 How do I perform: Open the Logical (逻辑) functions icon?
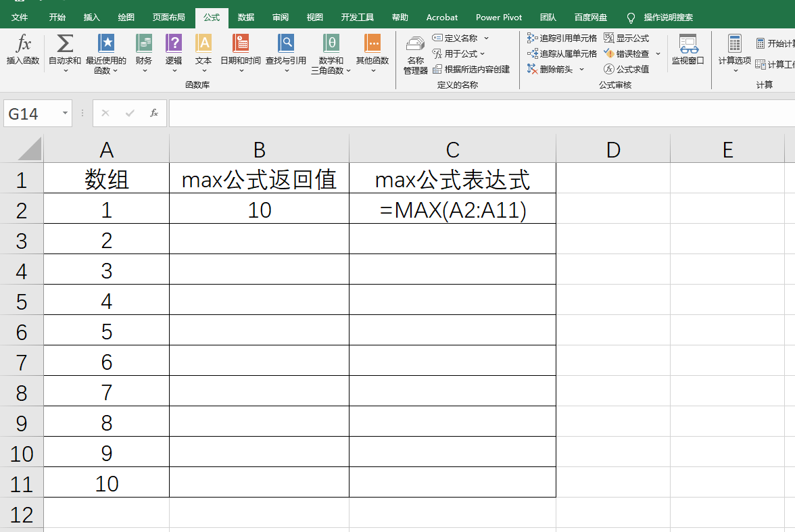173,44
